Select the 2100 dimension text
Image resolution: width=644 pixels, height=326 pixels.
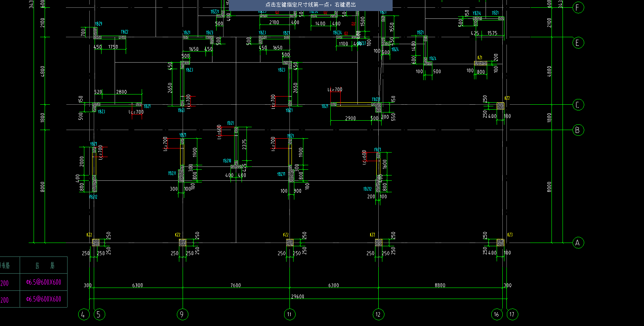(x=274, y=22)
